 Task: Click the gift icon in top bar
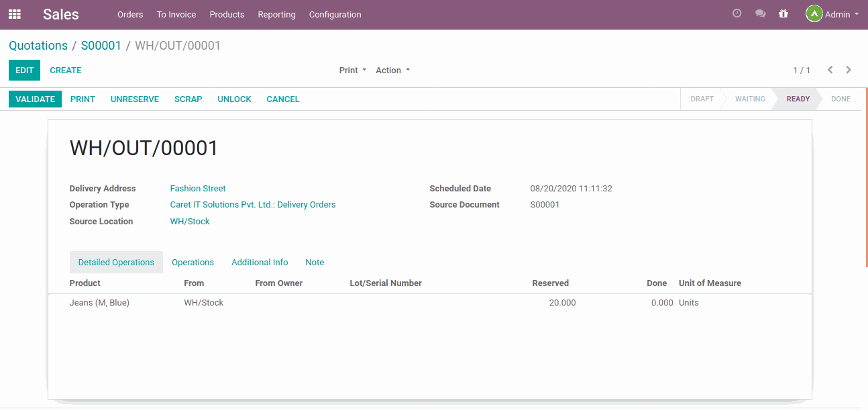click(x=783, y=13)
